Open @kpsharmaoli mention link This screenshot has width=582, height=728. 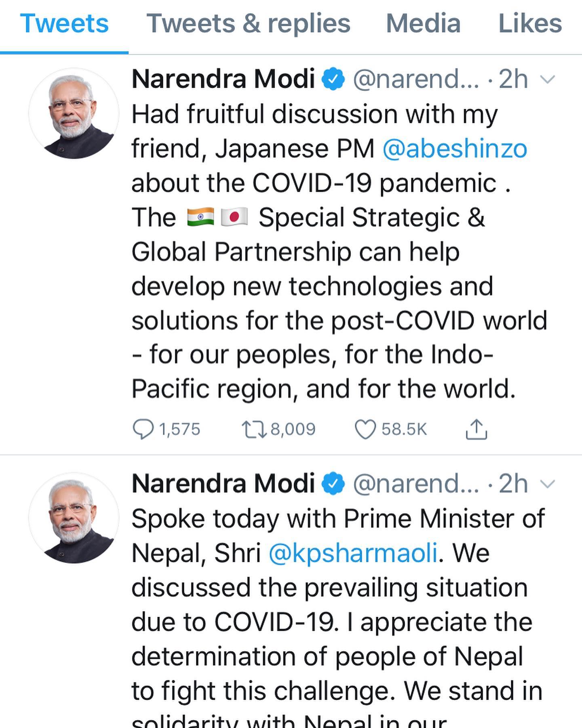coord(353,553)
